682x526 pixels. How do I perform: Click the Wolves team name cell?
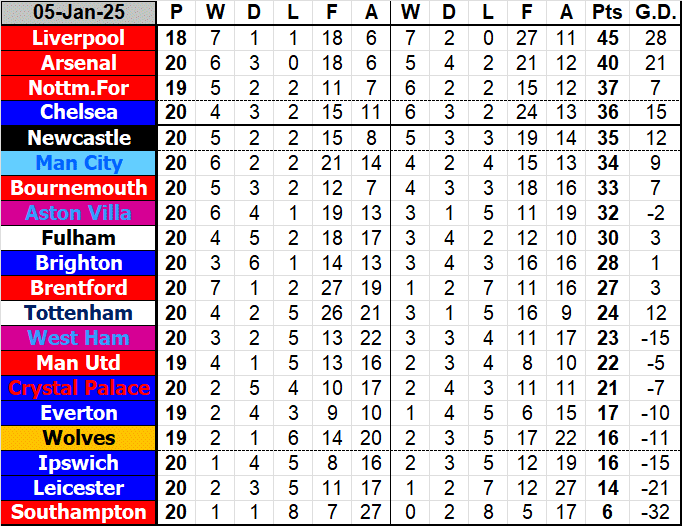[x=79, y=438]
